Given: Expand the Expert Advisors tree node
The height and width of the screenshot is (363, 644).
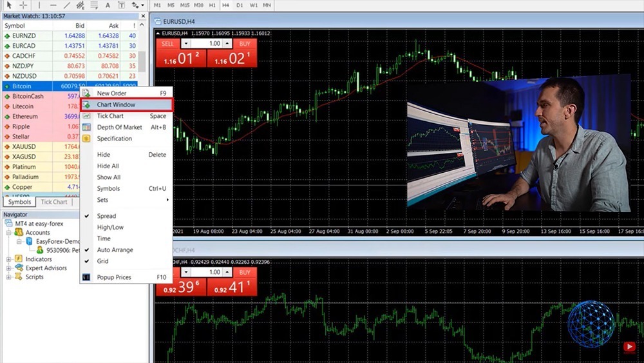Looking at the screenshot, I should (x=8, y=268).
